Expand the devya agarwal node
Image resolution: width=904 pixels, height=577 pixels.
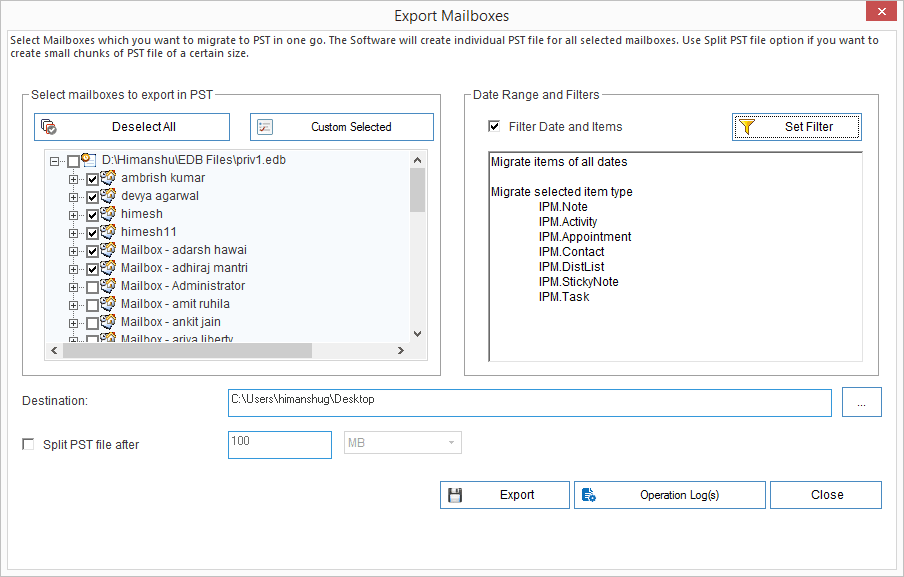point(73,197)
